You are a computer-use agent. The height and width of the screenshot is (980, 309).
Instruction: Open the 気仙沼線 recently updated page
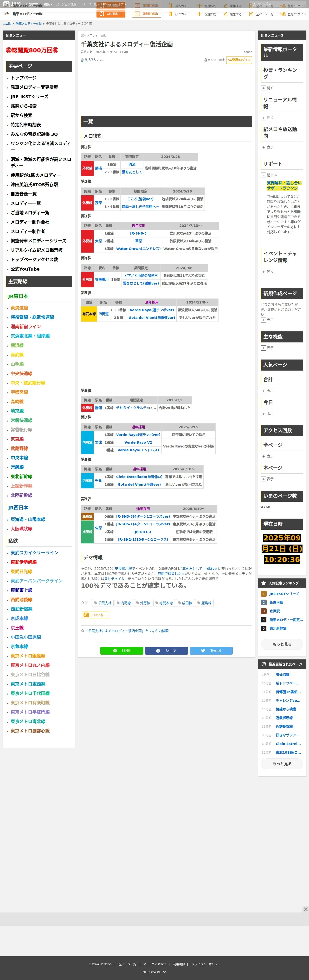point(282,675)
